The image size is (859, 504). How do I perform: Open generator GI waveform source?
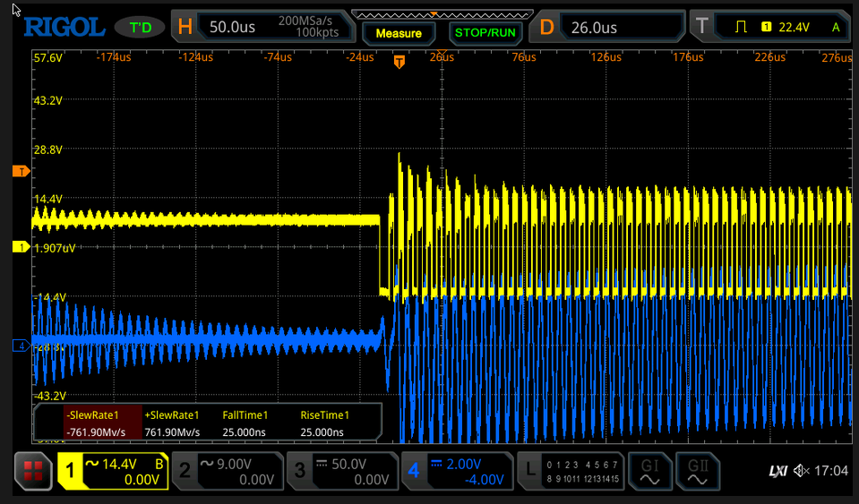click(x=649, y=471)
